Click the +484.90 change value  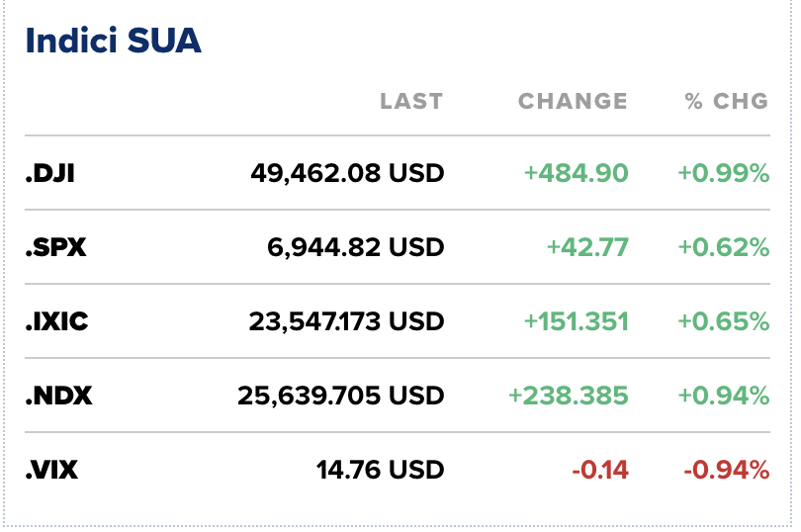(x=576, y=174)
